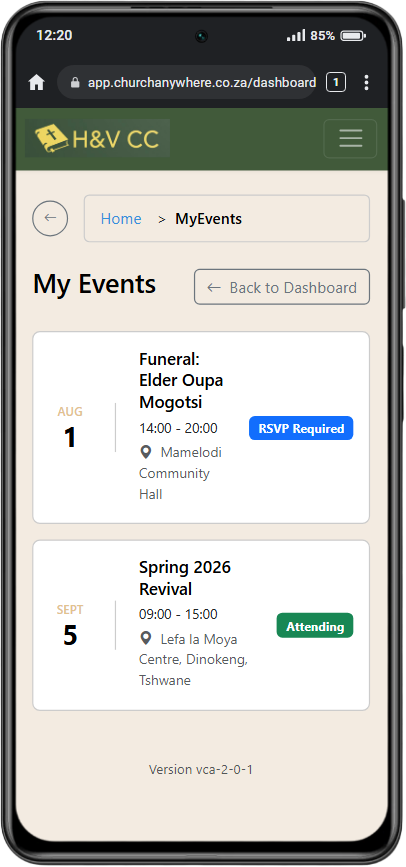Click the Lefa la Moya location pin
This screenshot has width=406, height=867.
pos(145,639)
